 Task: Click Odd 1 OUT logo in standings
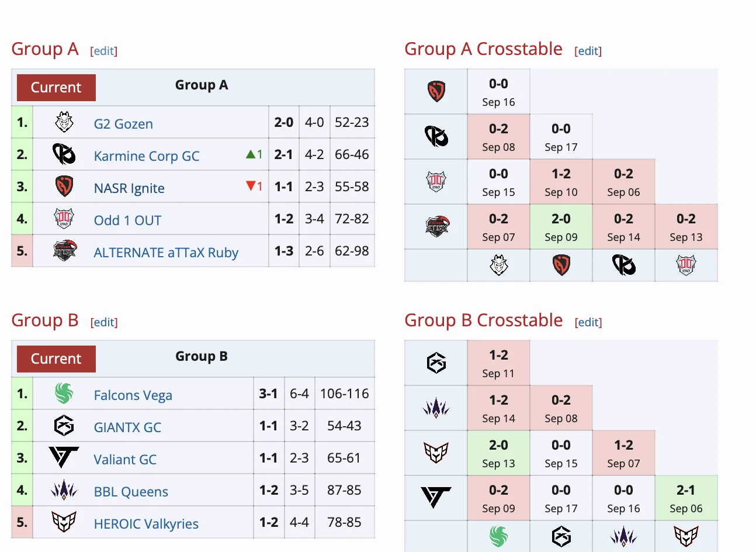(64, 219)
